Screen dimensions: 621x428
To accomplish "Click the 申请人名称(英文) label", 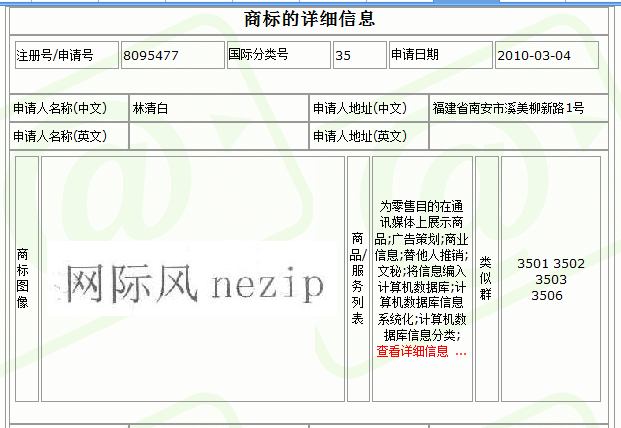I will (60, 136).
